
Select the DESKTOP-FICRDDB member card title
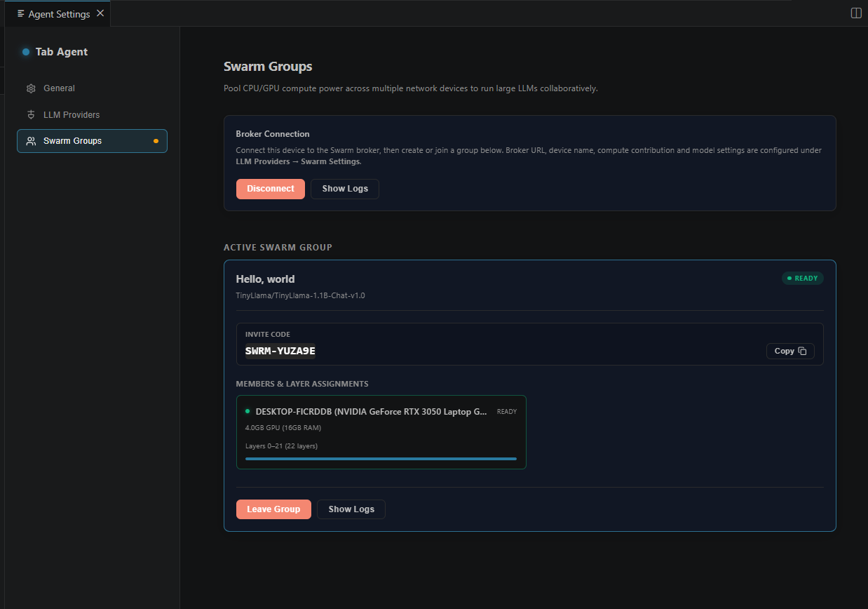371,412
